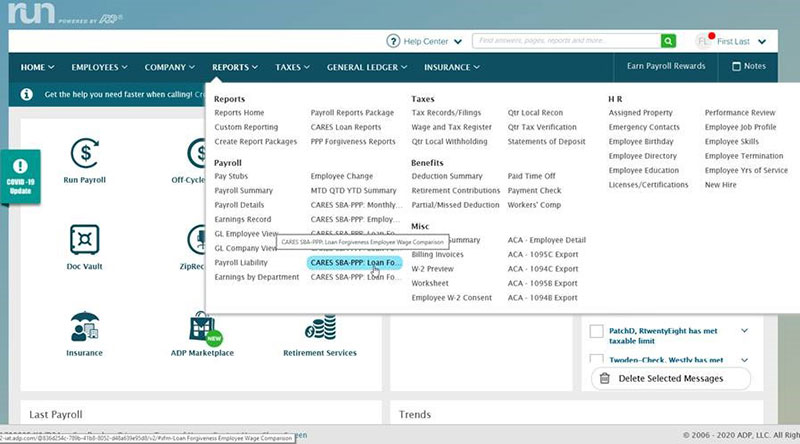The width and height of the screenshot is (800, 444).
Task: Open the Workers' Comp report
Action: tap(534, 205)
